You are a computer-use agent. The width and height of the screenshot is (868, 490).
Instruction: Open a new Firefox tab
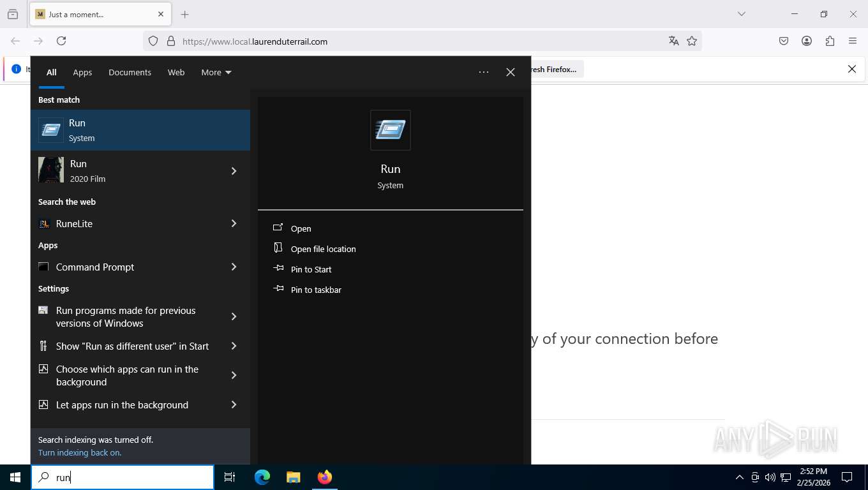pyautogui.click(x=185, y=14)
